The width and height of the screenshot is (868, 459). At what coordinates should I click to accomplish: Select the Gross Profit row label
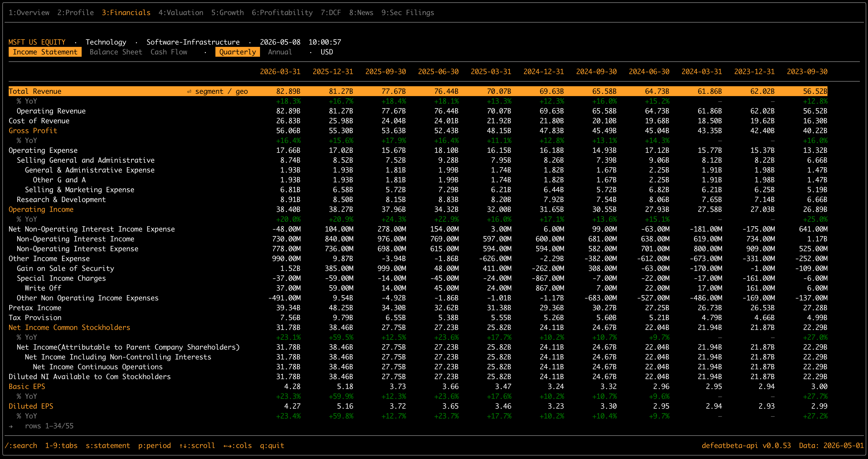[33, 131]
